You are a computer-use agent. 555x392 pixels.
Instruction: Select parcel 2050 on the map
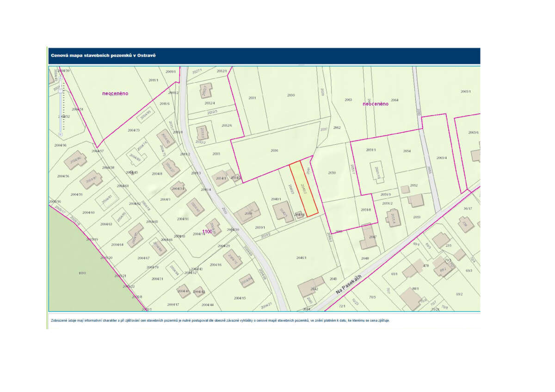(x=332, y=173)
